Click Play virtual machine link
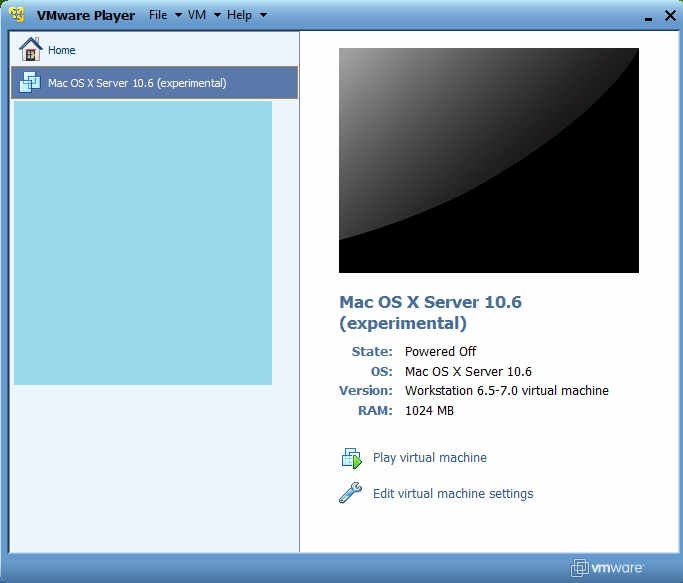This screenshot has width=683, height=583. (x=430, y=458)
